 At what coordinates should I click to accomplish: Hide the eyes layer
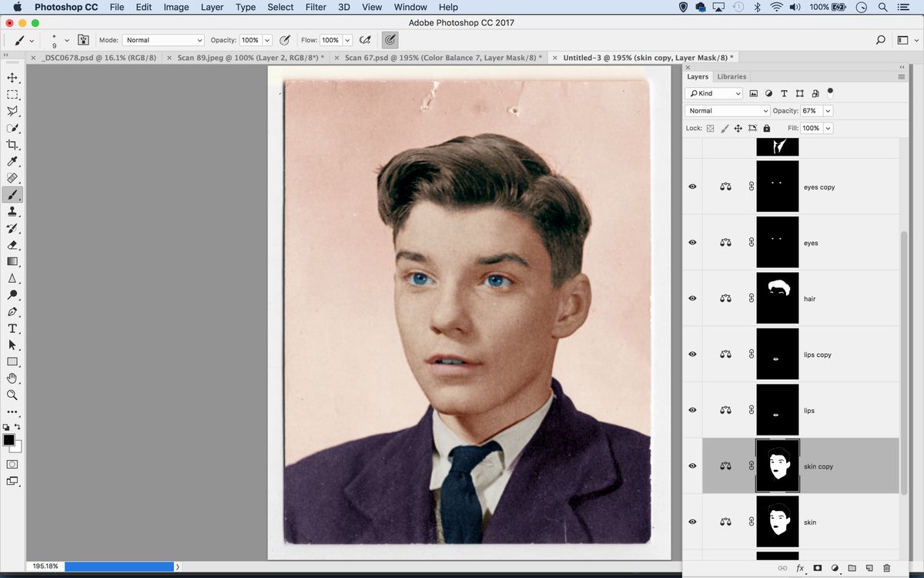(x=692, y=243)
